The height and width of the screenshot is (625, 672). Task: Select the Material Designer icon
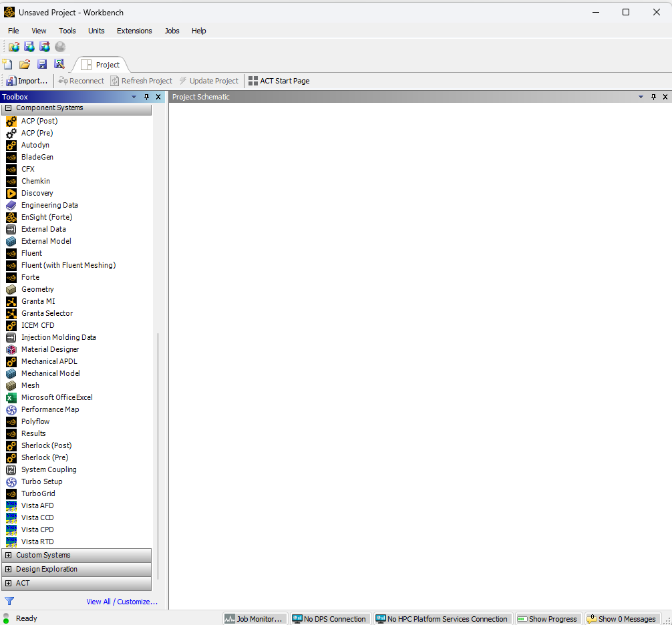click(11, 349)
